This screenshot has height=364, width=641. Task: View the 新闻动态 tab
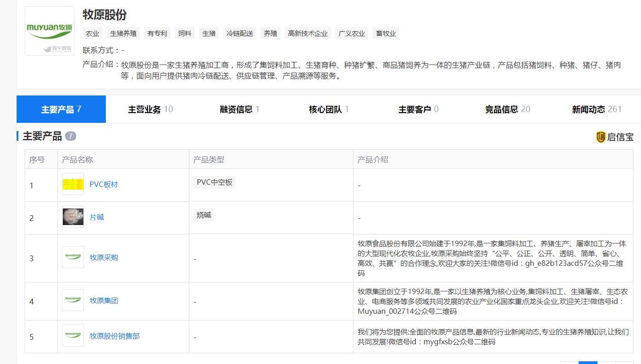tap(592, 109)
